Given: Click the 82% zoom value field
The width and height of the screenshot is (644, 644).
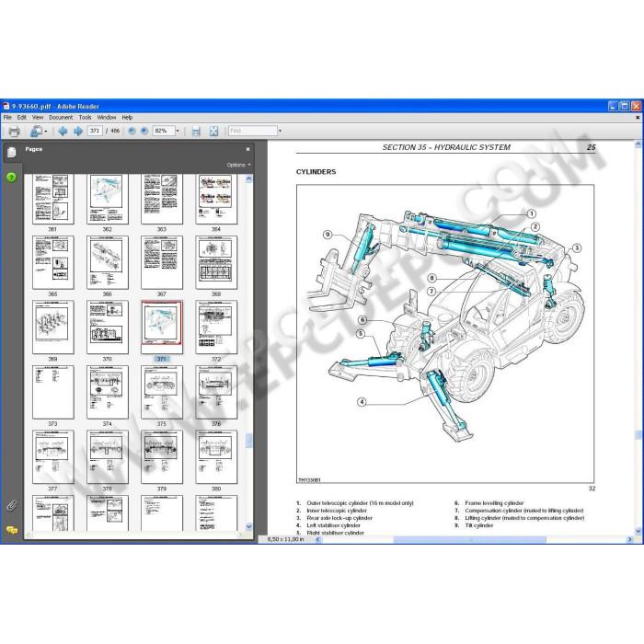Looking at the screenshot, I should coord(164,131).
